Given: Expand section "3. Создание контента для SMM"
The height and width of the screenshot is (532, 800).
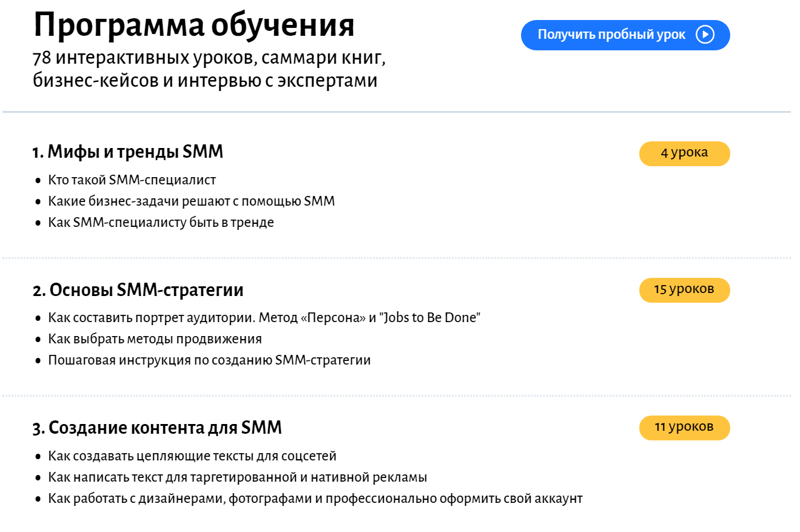Looking at the screenshot, I should (x=157, y=428).
